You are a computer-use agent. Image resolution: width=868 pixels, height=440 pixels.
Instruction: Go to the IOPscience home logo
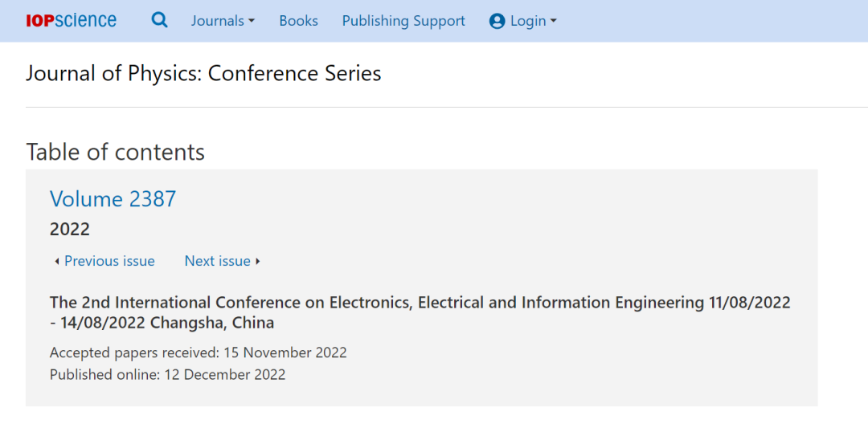pyautogui.click(x=71, y=20)
